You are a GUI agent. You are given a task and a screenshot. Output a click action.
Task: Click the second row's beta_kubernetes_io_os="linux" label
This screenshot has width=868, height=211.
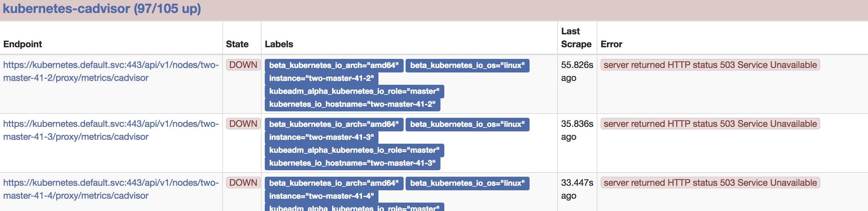(x=467, y=125)
